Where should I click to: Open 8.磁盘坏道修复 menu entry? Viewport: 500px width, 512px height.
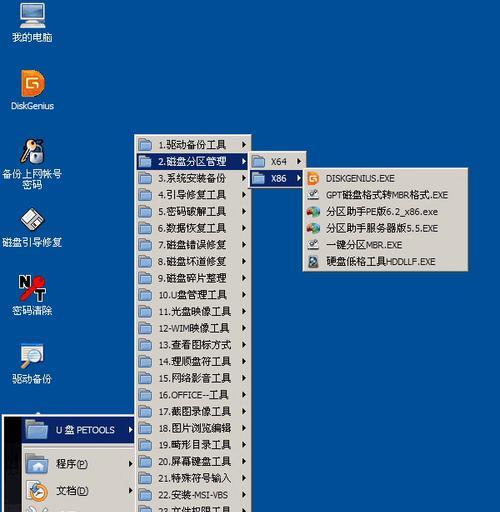coord(192,261)
